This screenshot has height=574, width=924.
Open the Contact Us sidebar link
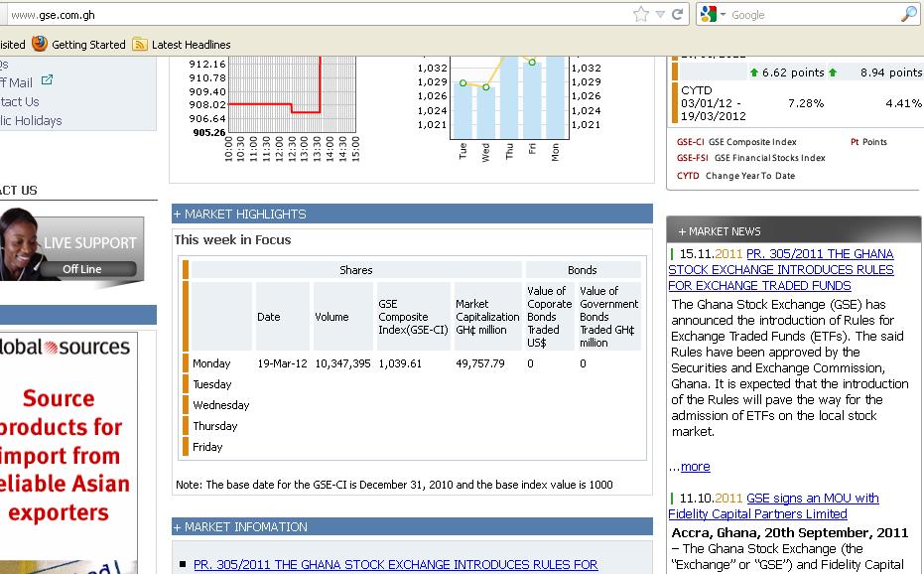(x=20, y=101)
